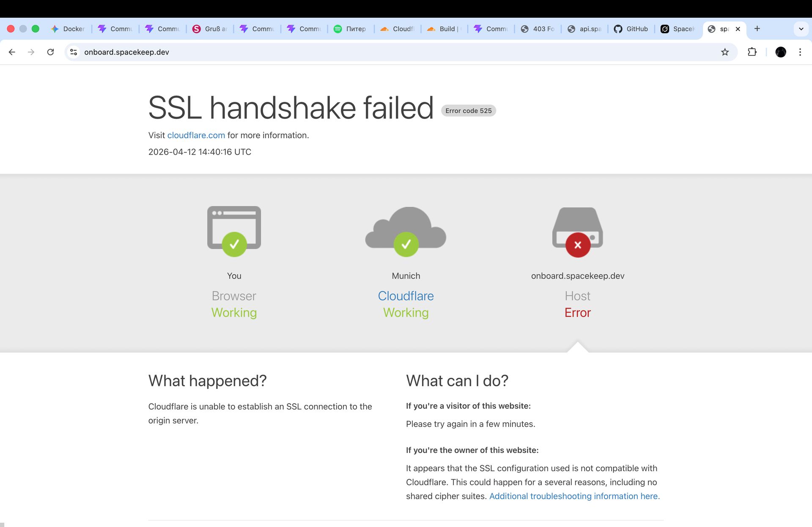Viewport: 812px width, 527px height.
Task: Reload the page with the refresh icon
Action: tap(50, 52)
